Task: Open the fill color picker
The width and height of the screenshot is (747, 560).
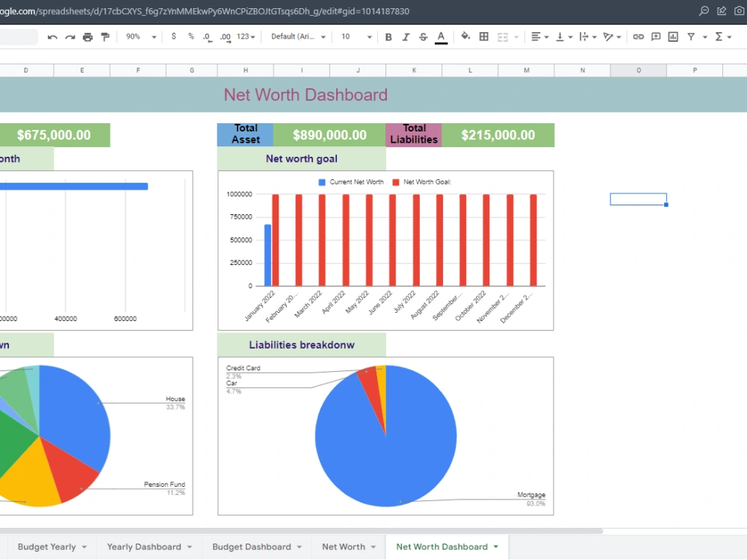Action: [x=465, y=36]
